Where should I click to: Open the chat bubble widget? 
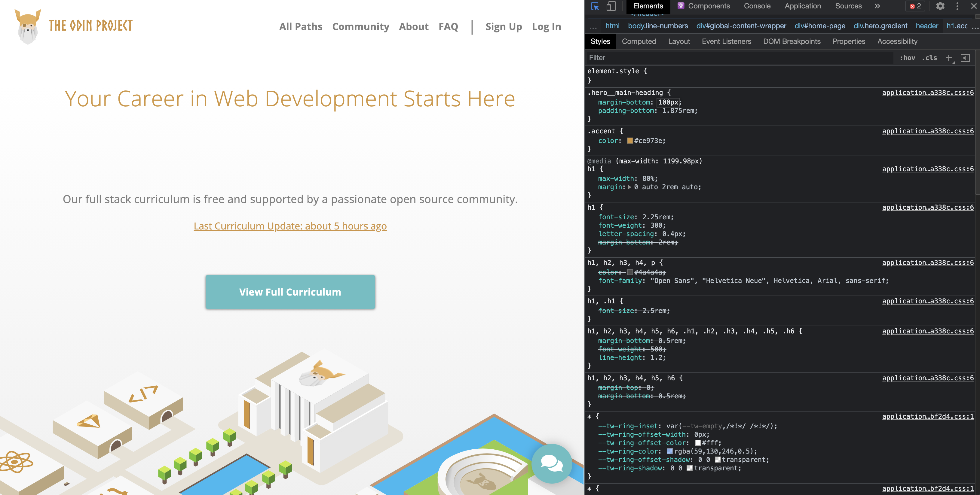click(x=551, y=463)
